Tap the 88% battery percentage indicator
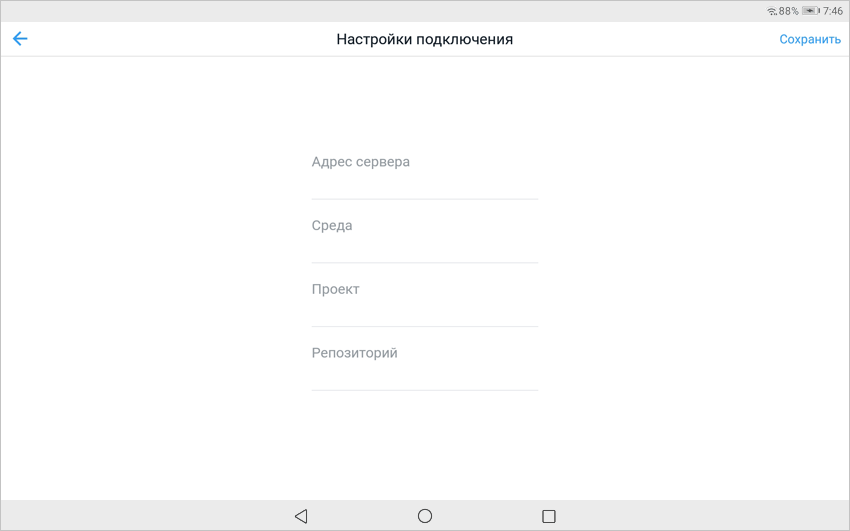 (x=789, y=11)
